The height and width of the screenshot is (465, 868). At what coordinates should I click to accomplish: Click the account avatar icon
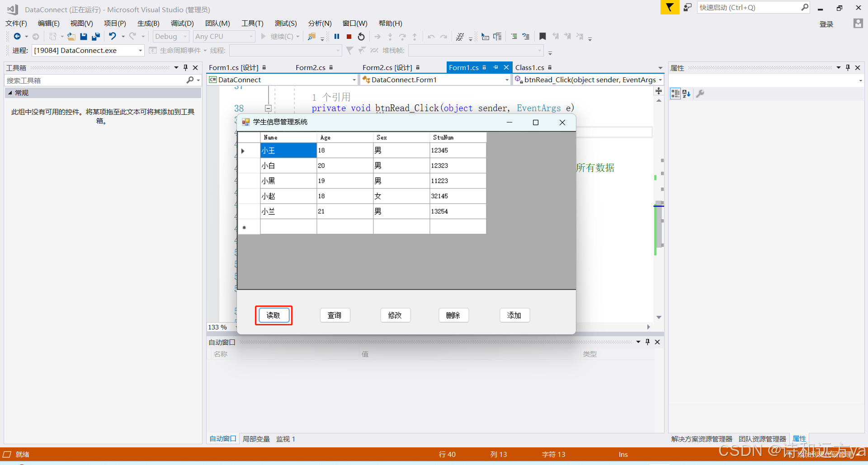pyautogui.click(x=858, y=23)
